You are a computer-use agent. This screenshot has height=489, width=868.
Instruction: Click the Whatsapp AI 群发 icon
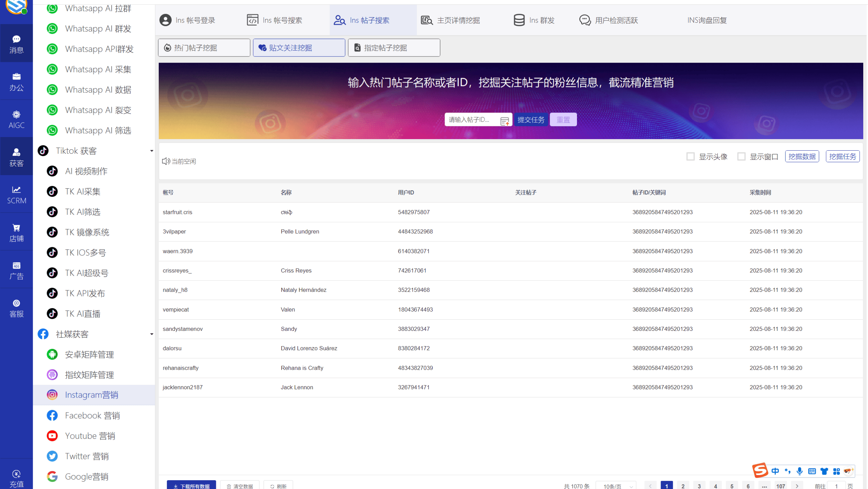click(x=52, y=29)
